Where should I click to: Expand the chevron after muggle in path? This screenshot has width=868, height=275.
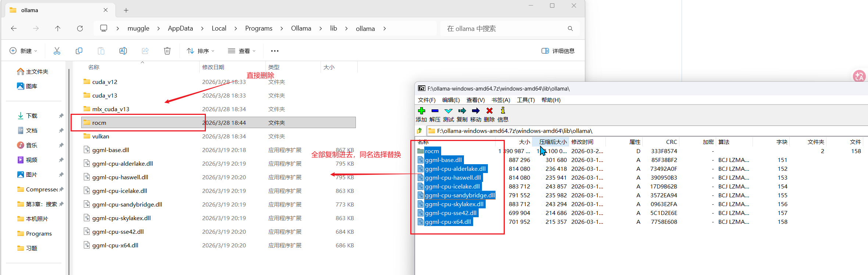pos(158,28)
